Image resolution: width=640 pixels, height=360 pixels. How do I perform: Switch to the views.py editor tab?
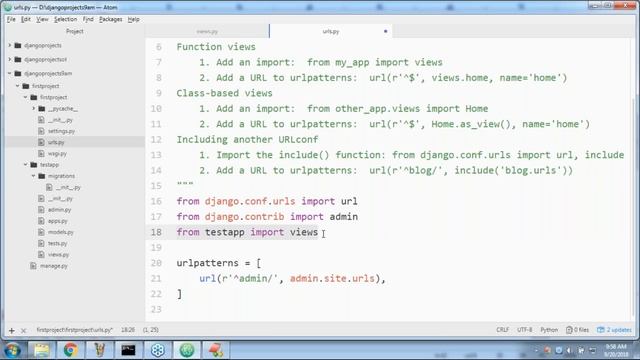207,31
